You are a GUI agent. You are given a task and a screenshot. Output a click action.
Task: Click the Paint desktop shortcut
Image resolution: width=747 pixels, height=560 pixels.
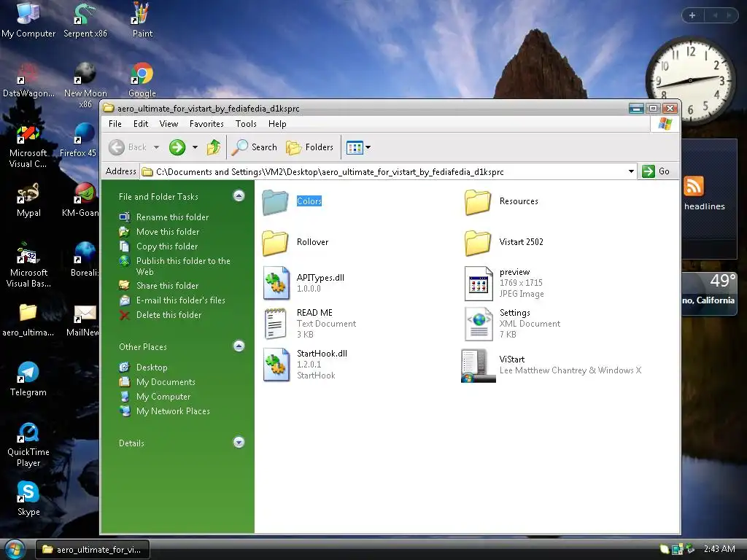pos(142,20)
